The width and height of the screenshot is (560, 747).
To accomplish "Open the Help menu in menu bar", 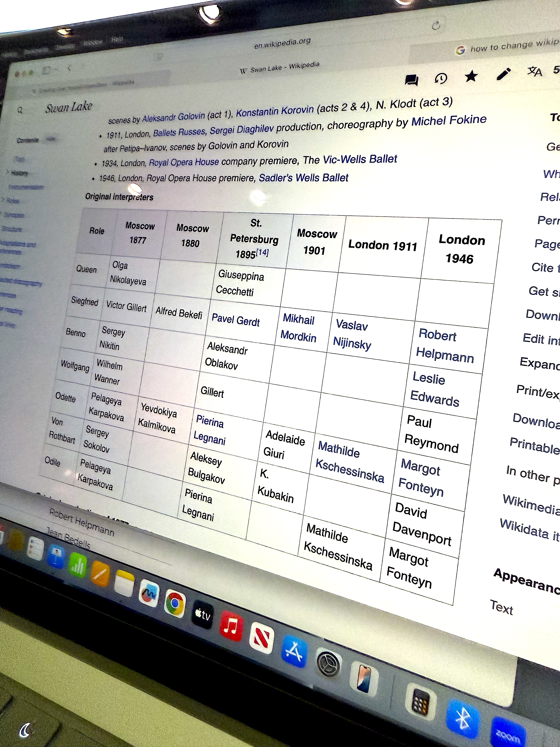I will [x=117, y=39].
